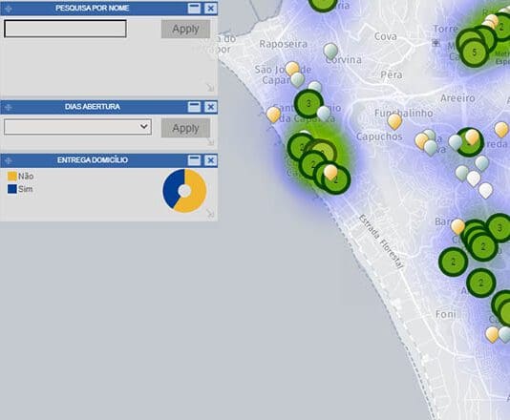Open the Dias Abertura dropdown list

point(77,127)
